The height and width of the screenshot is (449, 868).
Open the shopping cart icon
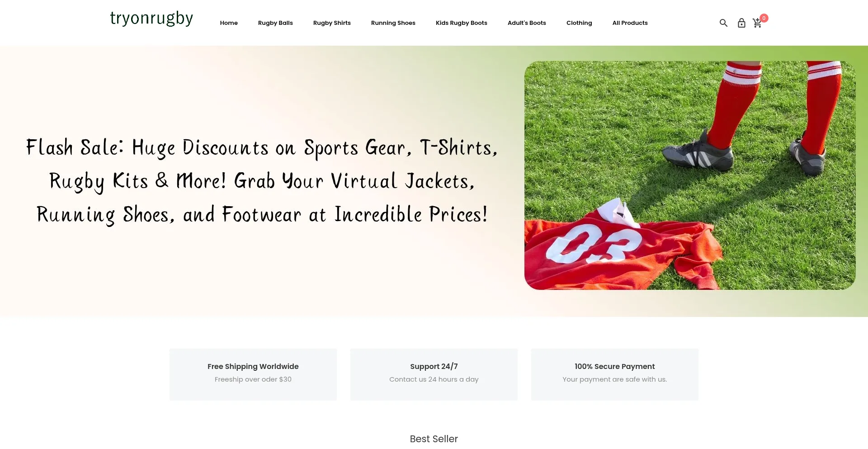(757, 24)
